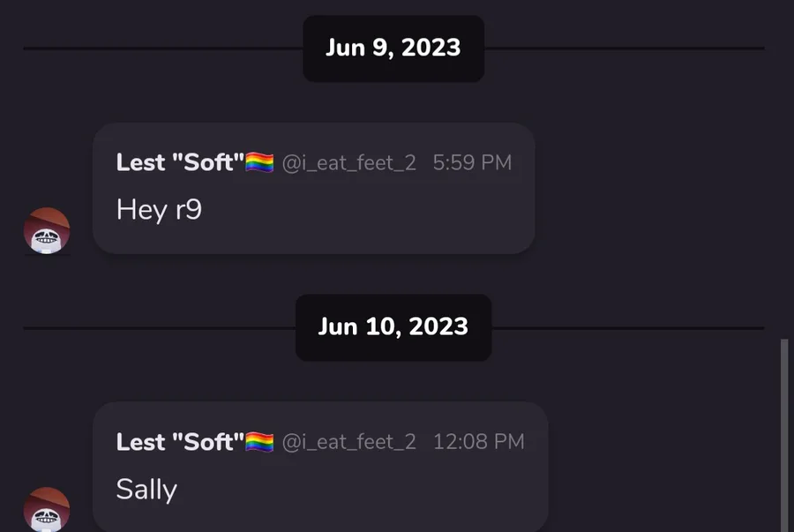Select the 5:59 PM timestamp
Screen dimensions: 794x532
[472, 162]
